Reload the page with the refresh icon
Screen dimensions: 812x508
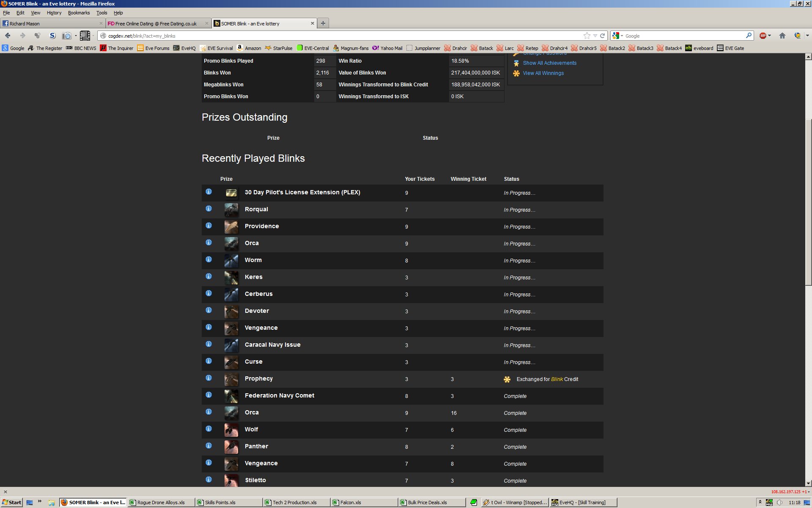point(602,36)
